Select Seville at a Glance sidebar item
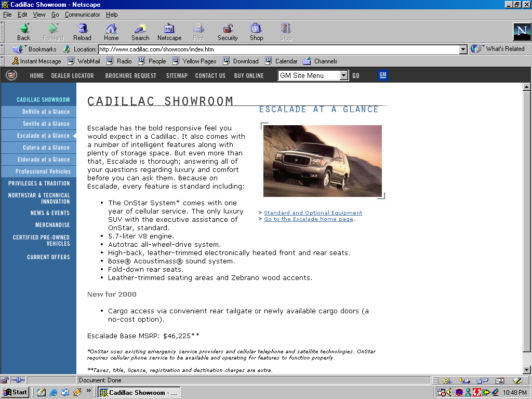 tap(38, 124)
